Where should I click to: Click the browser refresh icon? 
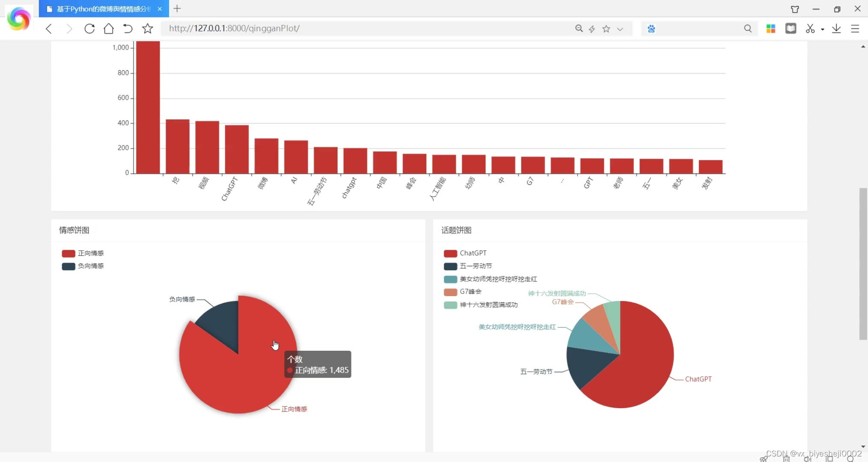[89, 29]
